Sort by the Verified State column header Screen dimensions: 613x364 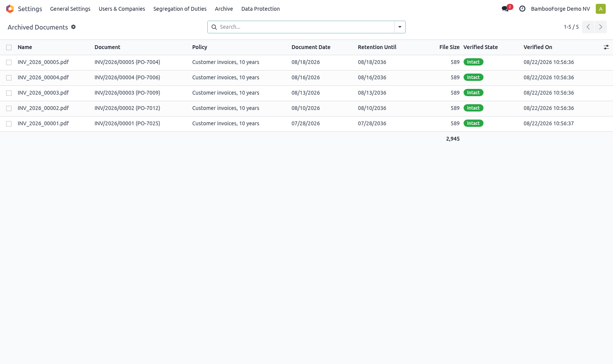(480, 47)
